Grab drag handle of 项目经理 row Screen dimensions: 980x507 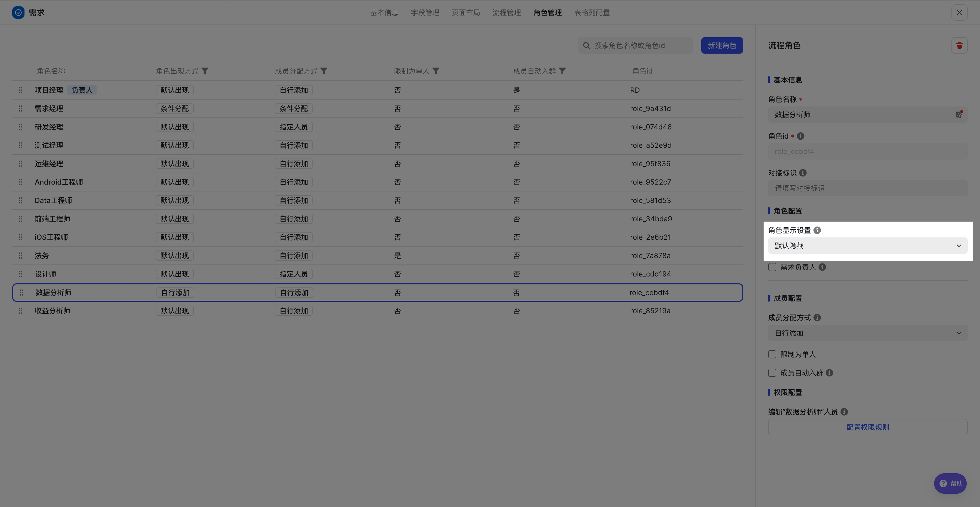[x=20, y=90]
